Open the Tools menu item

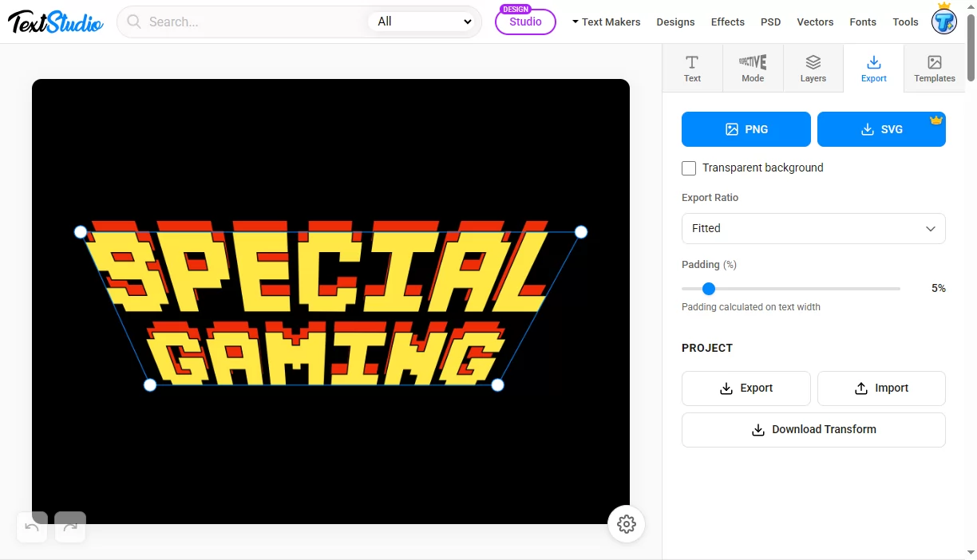(905, 22)
